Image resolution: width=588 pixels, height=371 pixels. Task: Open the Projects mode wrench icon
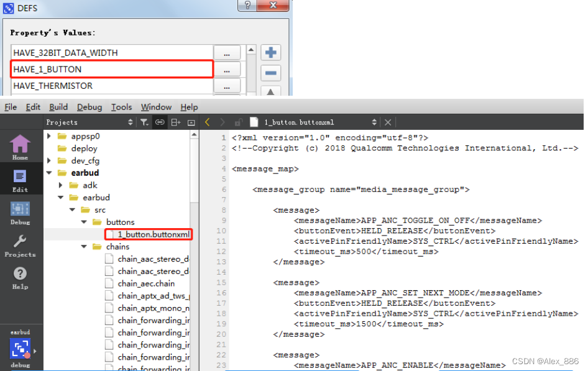click(x=20, y=245)
